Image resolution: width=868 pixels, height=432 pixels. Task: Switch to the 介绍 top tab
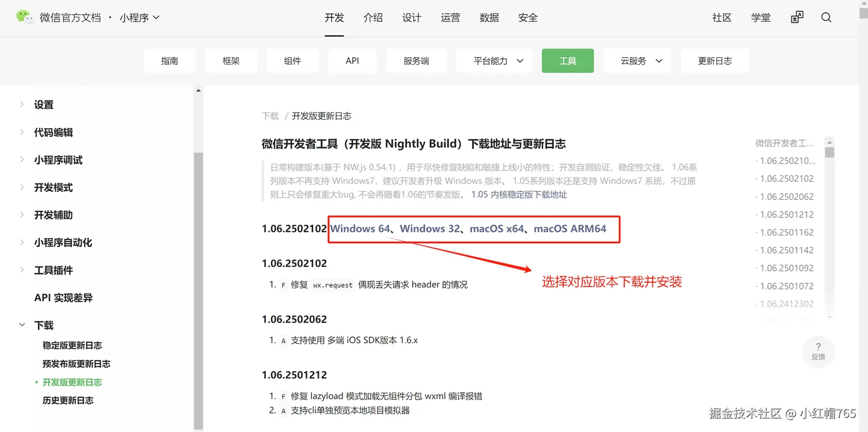click(x=373, y=18)
